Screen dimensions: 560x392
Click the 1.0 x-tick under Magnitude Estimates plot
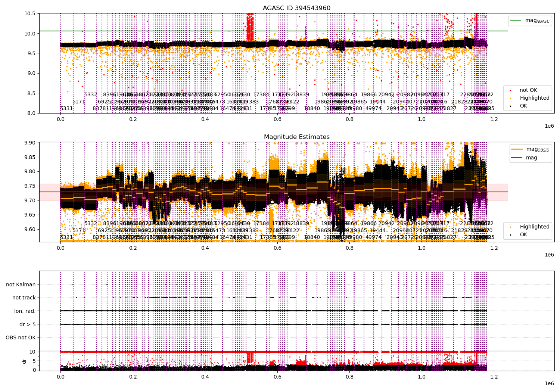point(421,248)
